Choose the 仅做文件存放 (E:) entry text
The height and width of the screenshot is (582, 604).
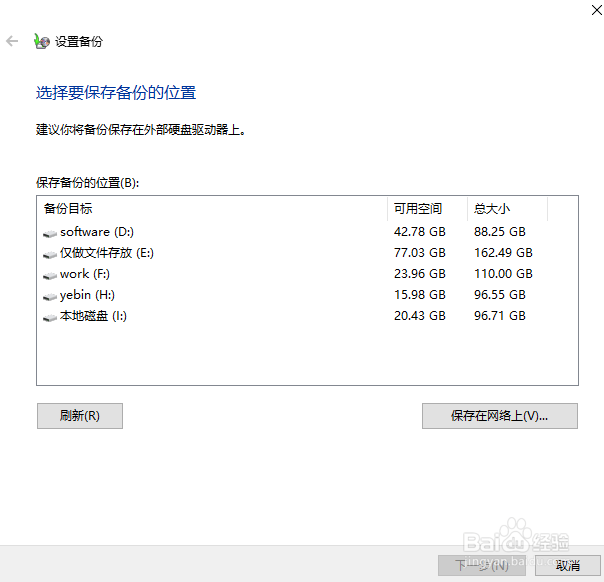coord(107,253)
